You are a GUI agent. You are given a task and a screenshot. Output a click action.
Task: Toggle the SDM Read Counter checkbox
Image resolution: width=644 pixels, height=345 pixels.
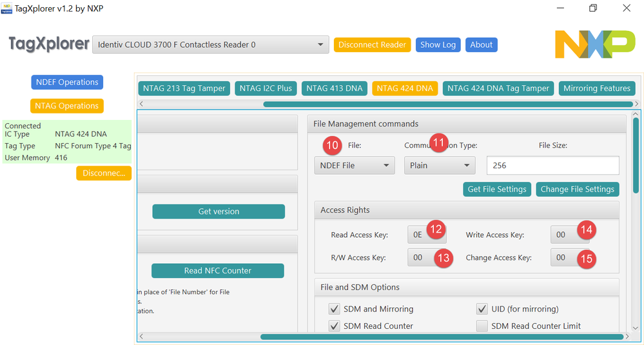pyautogui.click(x=335, y=326)
